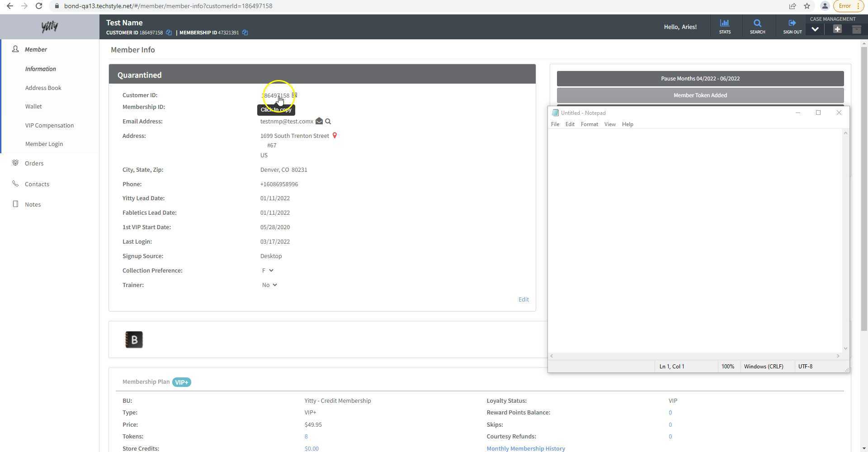Screen dimensions: 868x452
Task: Click the page vertical scrollbar thumb
Action: point(864,188)
